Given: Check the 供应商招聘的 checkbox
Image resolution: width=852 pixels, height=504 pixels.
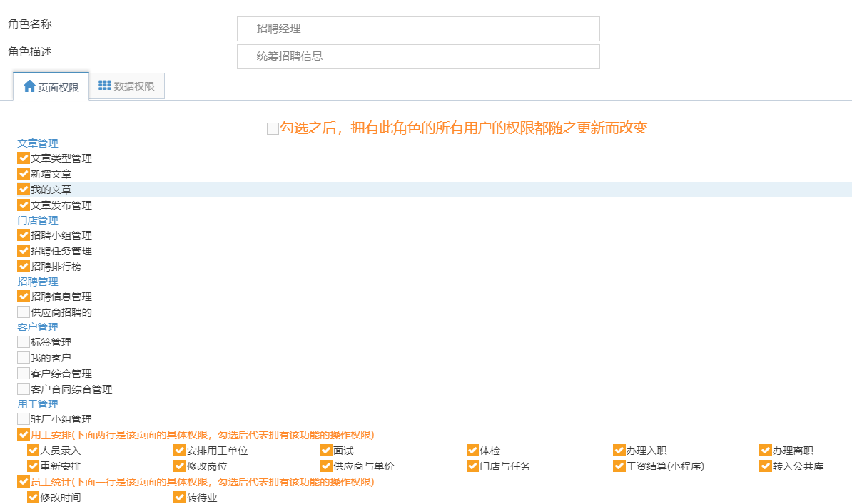Looking at the screenshot, I should tap(23, 312).
